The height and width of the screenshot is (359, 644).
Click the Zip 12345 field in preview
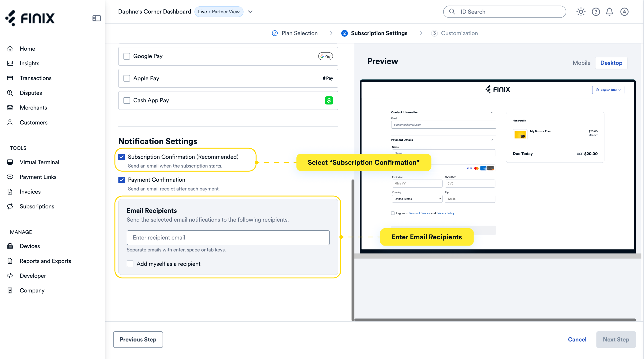pyautogui.click(x=470, y=199)
